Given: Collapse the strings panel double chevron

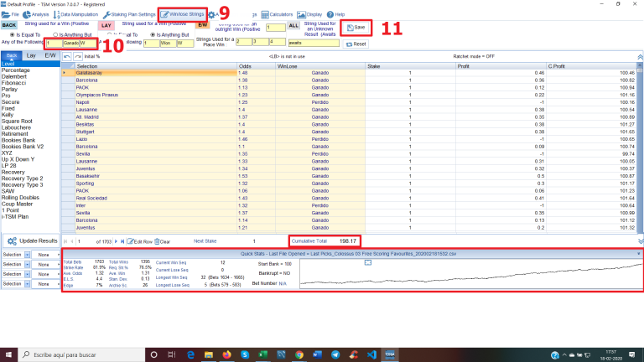Looking at the screenshot, I should 640,57.
